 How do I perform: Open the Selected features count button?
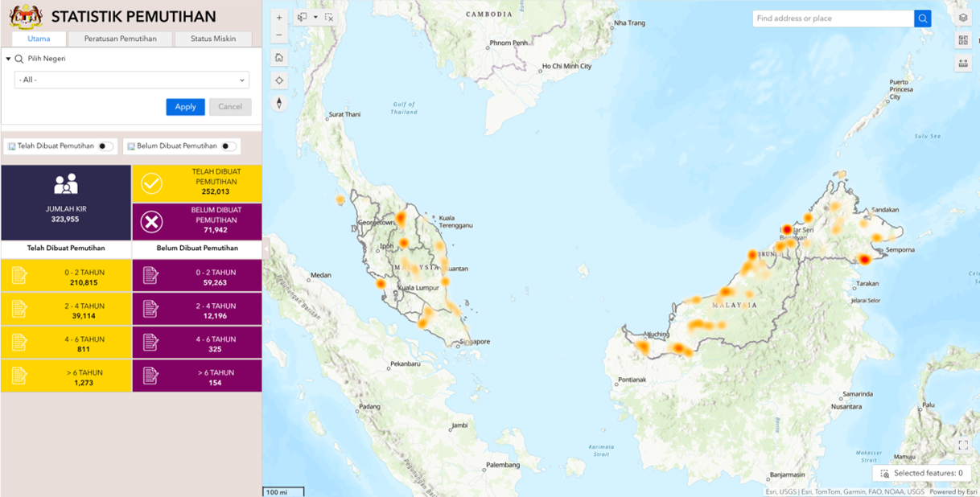[x=921, y=474]
